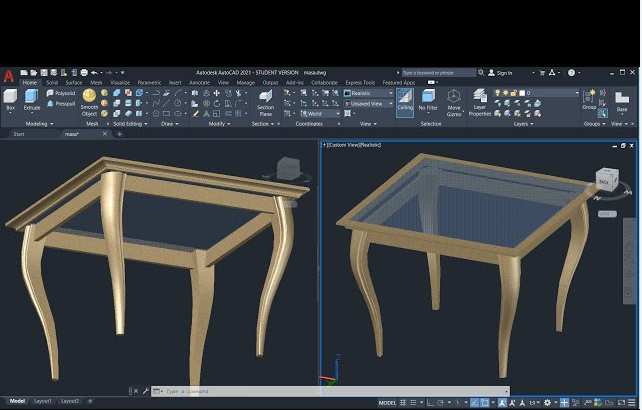Viewport: 642px width, 410px height.
Task: Open the annotation scale 1:1 dropdown
Action: (x=533, y=403)
